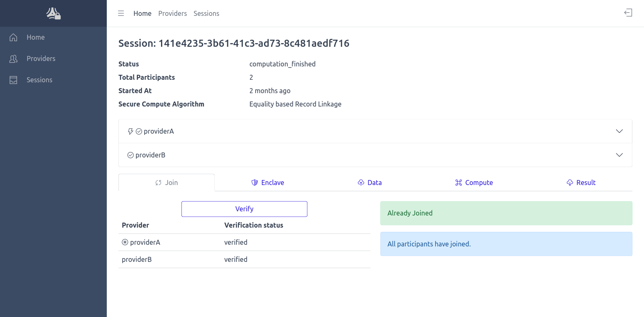This screenshot has height=317, width=644.
Task: Open Sessions from the top navigation bar
Action: point(206,13)
